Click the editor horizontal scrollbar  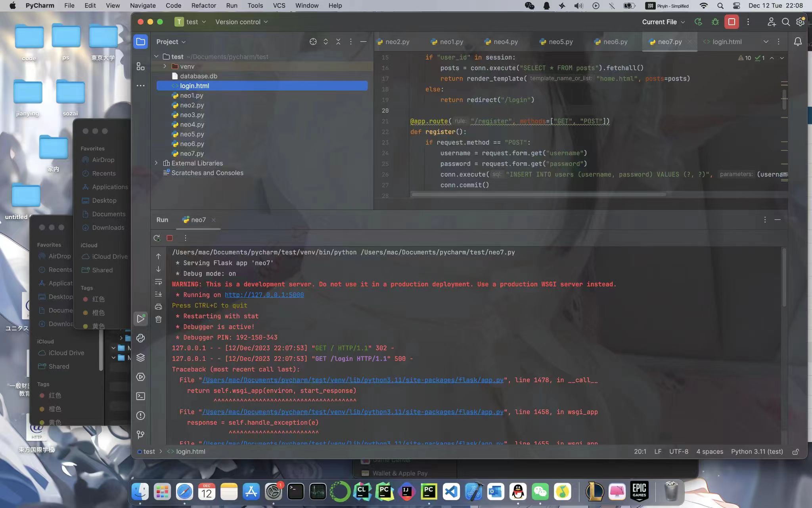click(539, 194)
